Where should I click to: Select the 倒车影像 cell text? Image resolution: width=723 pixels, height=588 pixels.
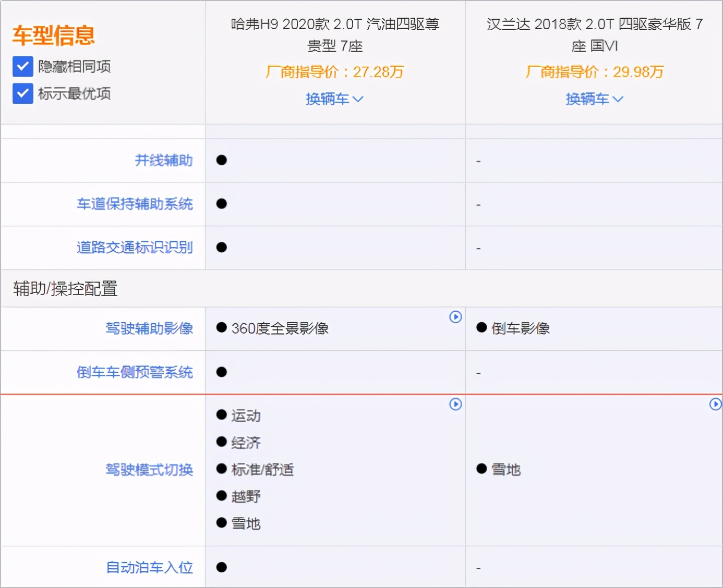[x=521, y=328]
